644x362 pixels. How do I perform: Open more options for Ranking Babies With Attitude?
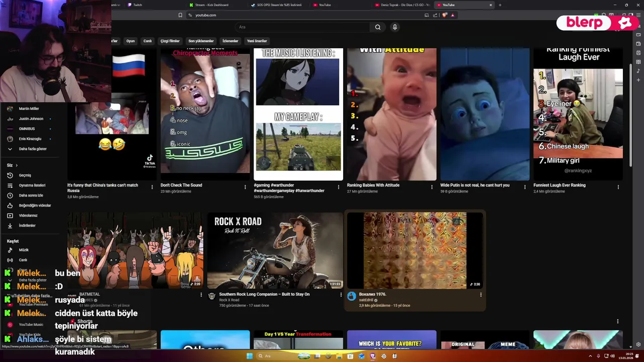(432, 187)
